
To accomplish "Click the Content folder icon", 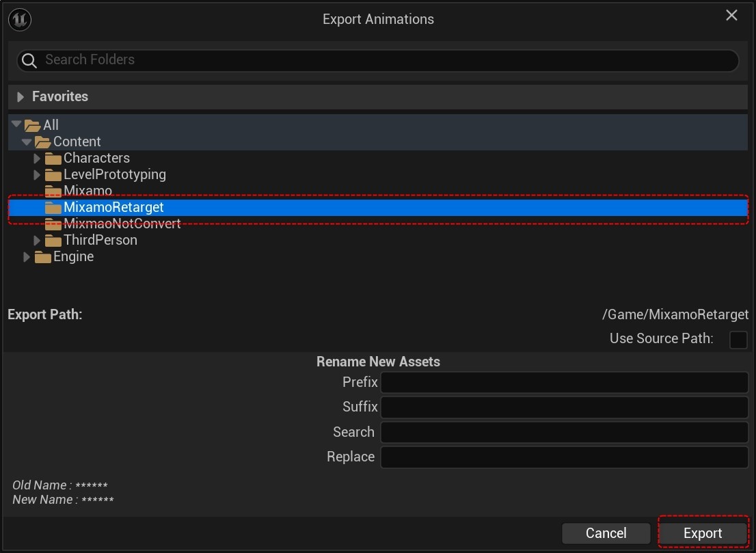I will [x=43, y=142].
